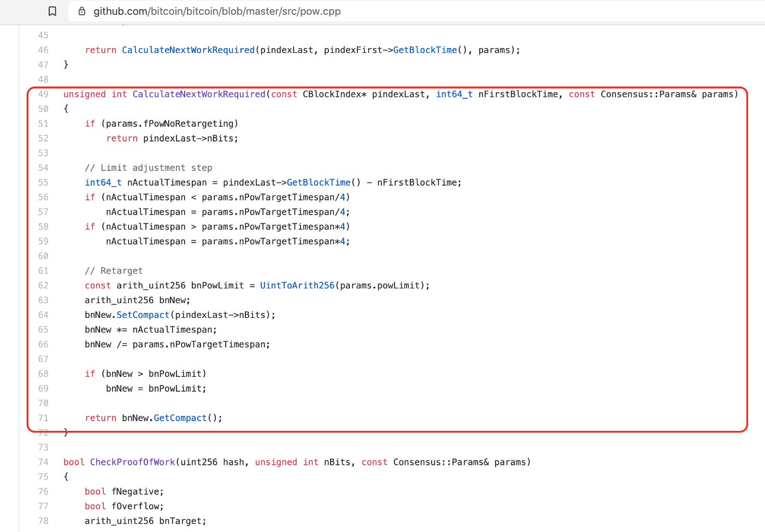Open CalculateNextWorkRequired call on line 46
Screen dimensions: 765x532
click(188, 50)
